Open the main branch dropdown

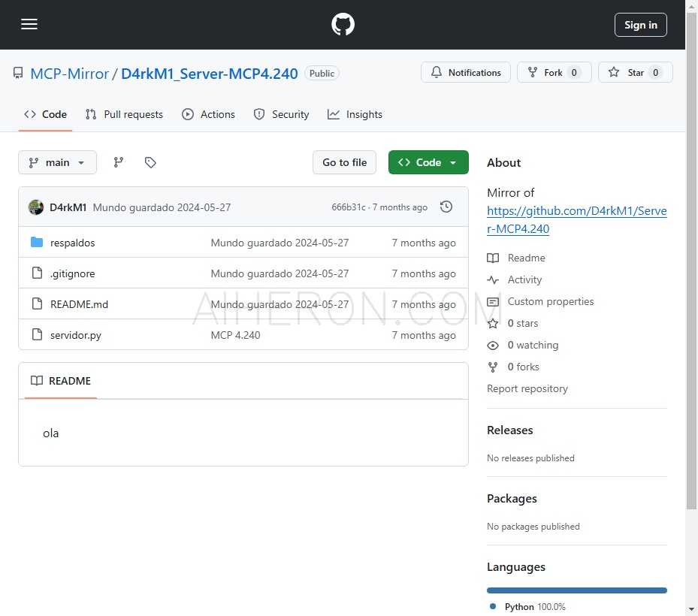click(57, 162)
